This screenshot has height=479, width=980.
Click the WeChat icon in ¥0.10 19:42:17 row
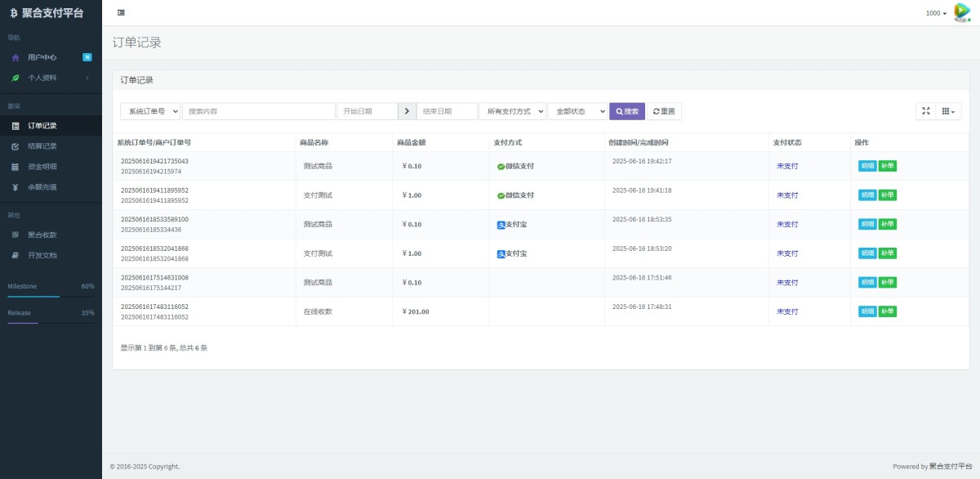click(x=501, y=166)
